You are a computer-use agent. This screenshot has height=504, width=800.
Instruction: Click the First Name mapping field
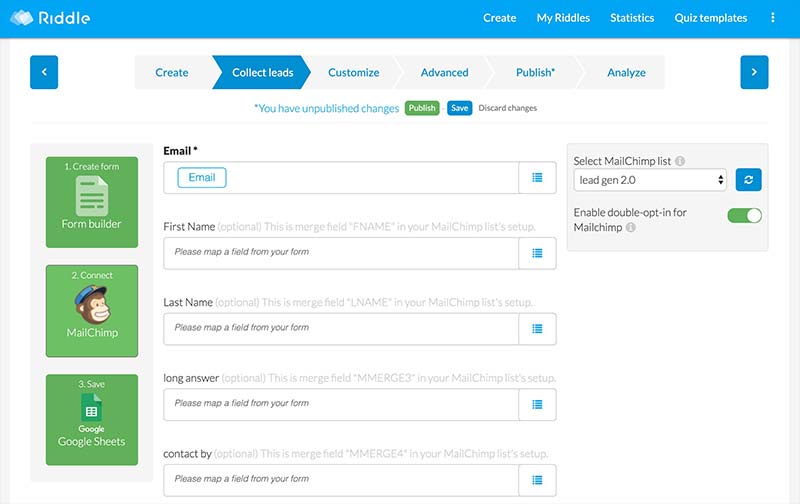(x=341, y=253)
